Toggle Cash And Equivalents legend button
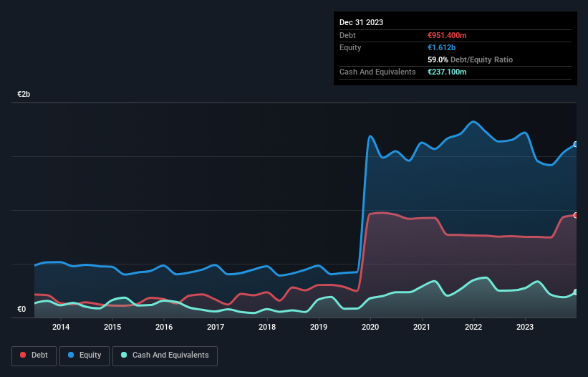Viewport: 588px width, 377px height. point(165,355)
